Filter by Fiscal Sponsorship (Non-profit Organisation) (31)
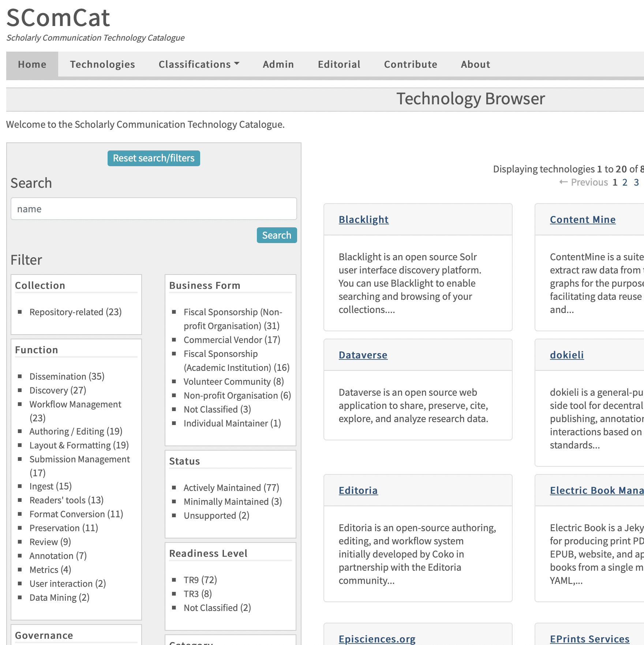The width and height of the screenshot is (644, 645). [x=233, y=319]
